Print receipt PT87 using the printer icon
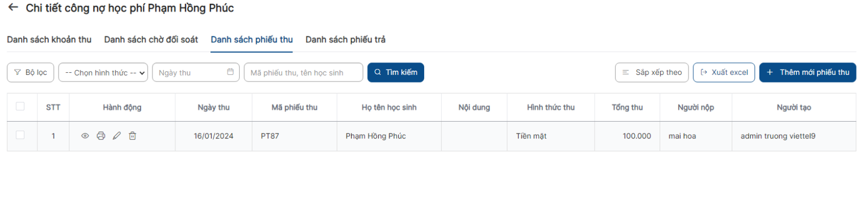 101,136
